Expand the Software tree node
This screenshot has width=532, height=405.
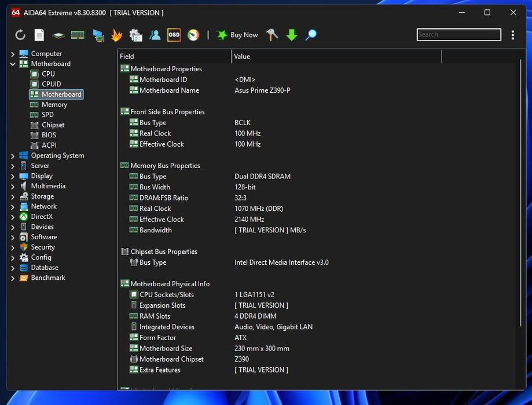(13, 238)
